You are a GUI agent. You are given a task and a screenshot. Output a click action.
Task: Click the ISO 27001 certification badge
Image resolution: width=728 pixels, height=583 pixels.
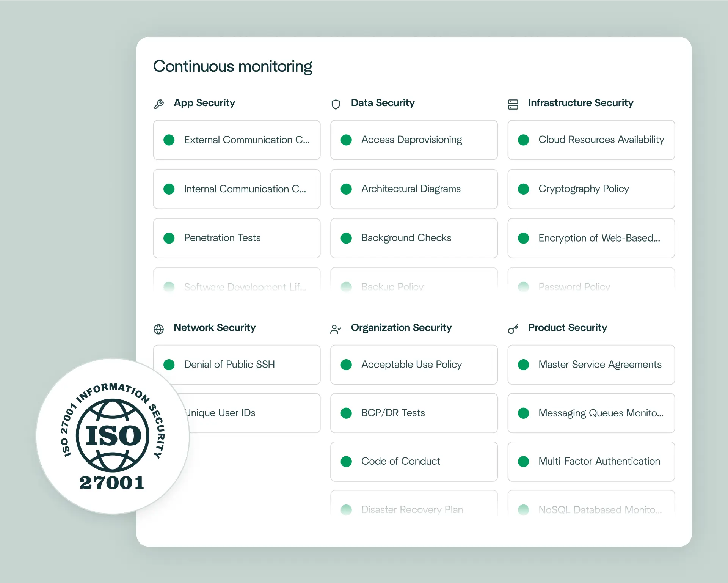112,435
